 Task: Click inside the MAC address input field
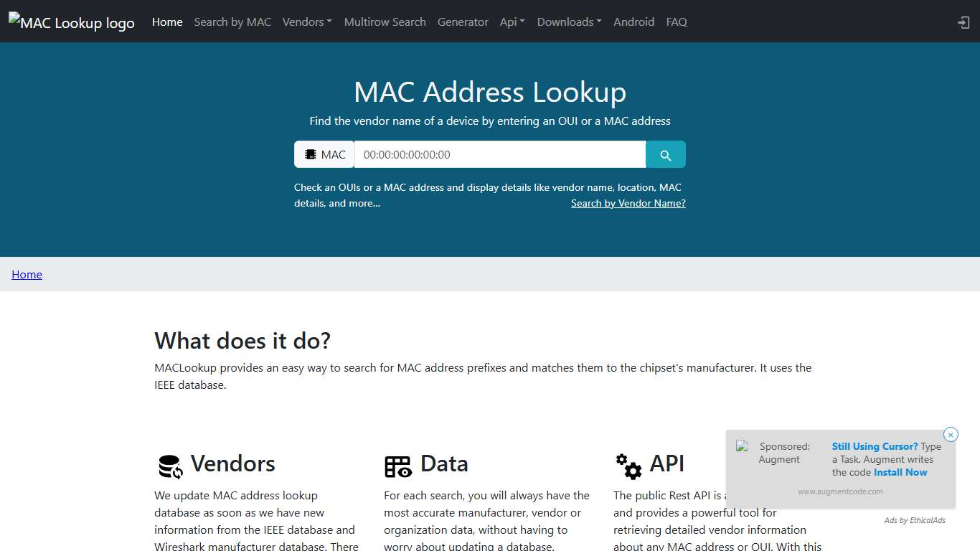499,154
